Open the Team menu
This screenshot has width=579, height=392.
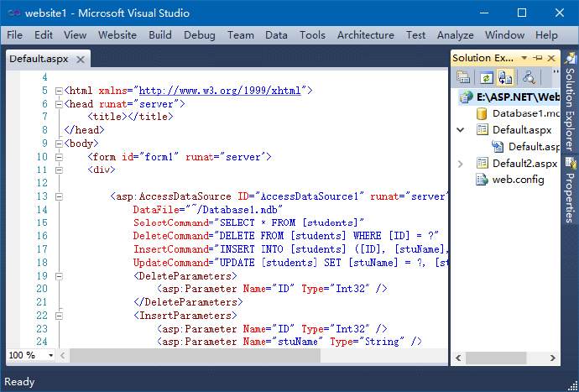[240, 35]
